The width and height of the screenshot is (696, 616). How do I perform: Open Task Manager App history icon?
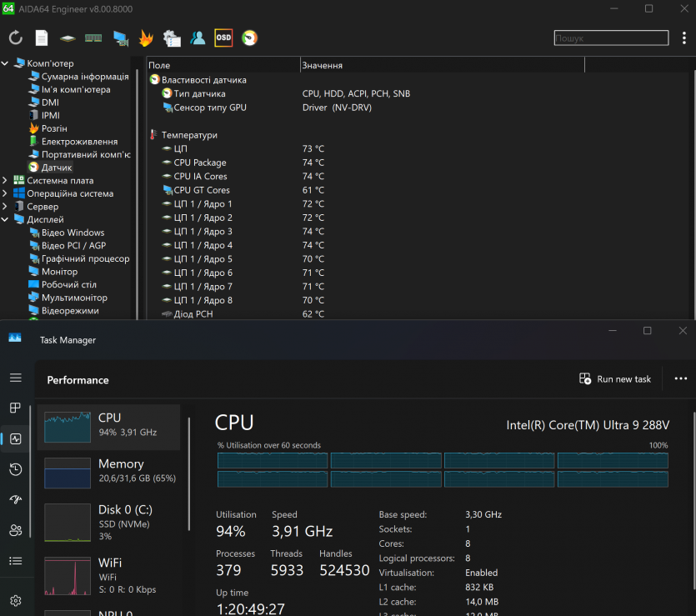pyautogui.click(x=15, y=469)
